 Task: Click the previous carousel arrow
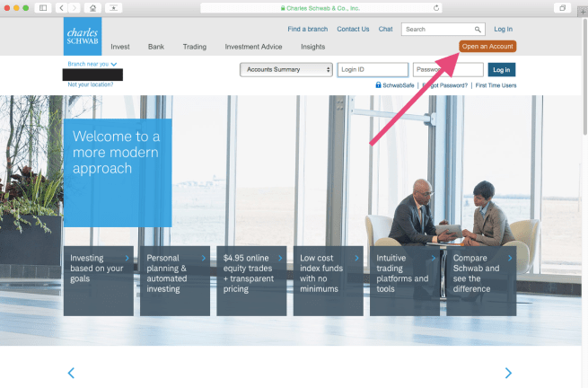pos(71,373)
